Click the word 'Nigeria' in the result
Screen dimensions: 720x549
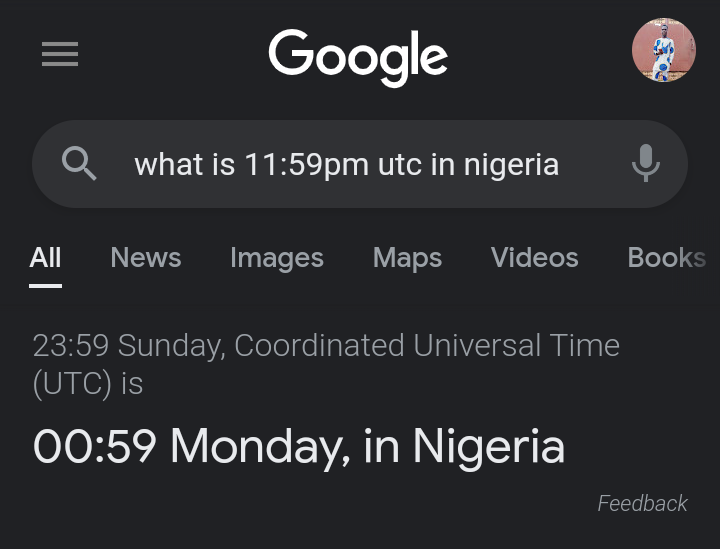tap(489, 446)
